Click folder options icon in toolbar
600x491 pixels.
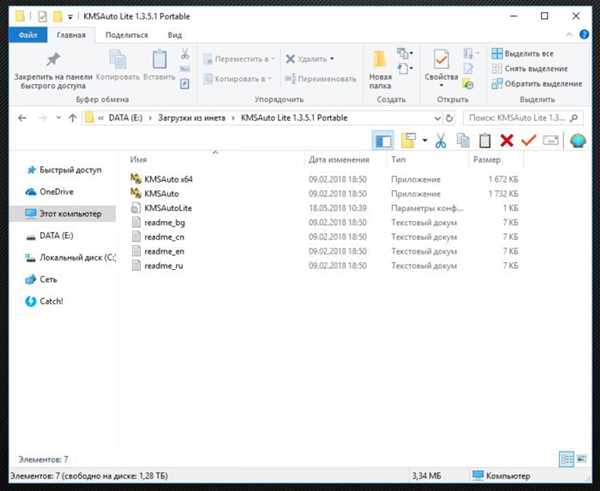tap(408, 140)
